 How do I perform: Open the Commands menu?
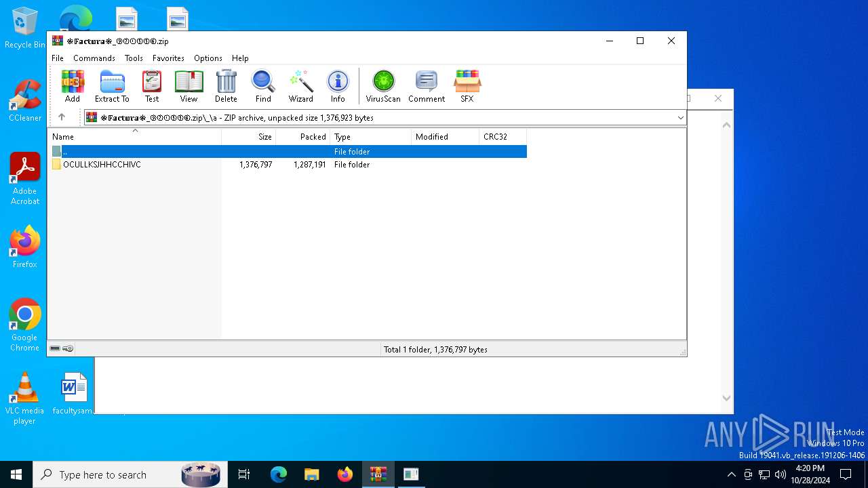94,58
